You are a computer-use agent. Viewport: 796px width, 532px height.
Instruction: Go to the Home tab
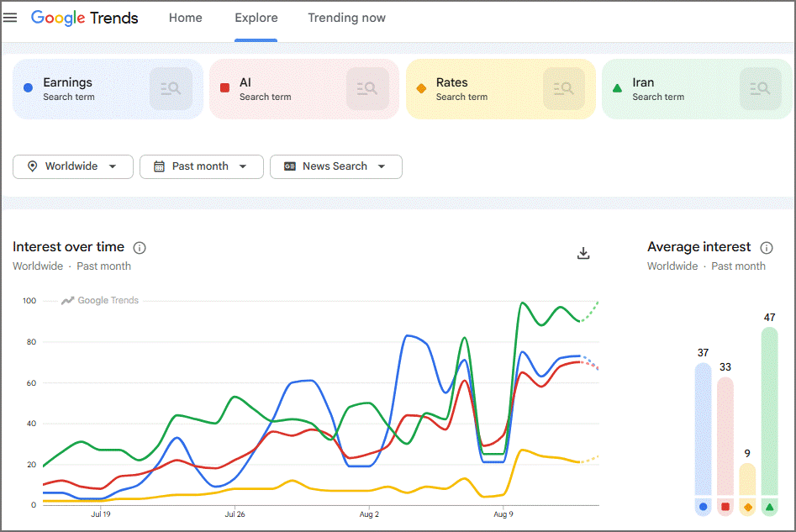(x=185, y=18)
